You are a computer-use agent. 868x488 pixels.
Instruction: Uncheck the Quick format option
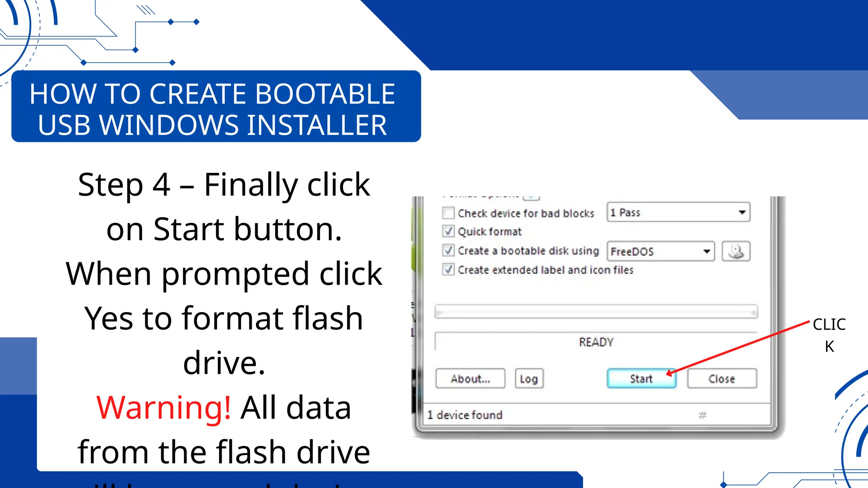pos(448,231)
